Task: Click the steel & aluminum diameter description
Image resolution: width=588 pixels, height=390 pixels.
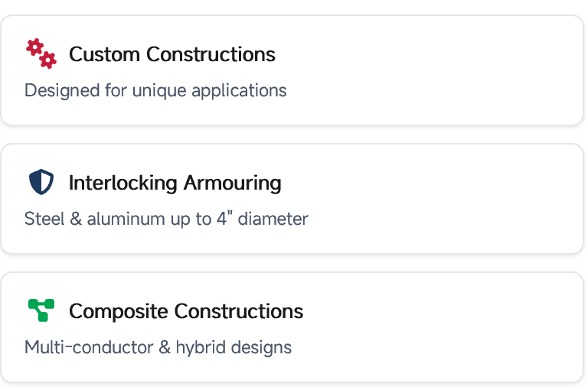Action: (166, 219)
